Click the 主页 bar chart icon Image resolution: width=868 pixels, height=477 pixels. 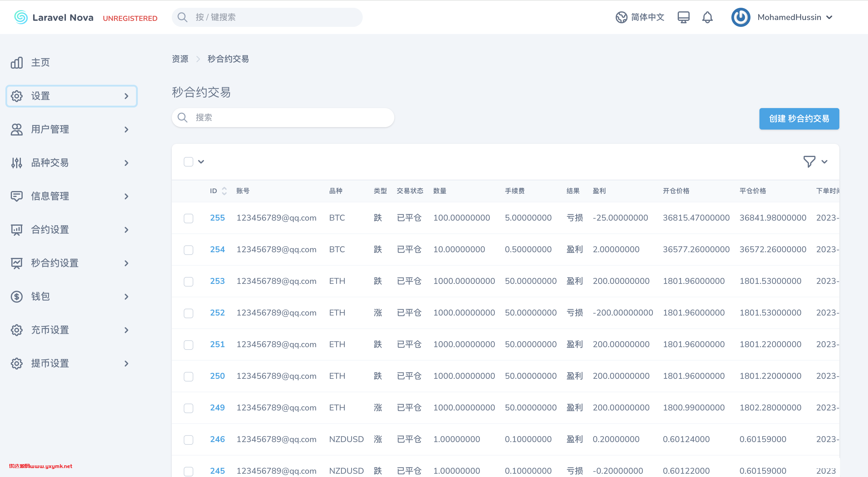(16, 63)
